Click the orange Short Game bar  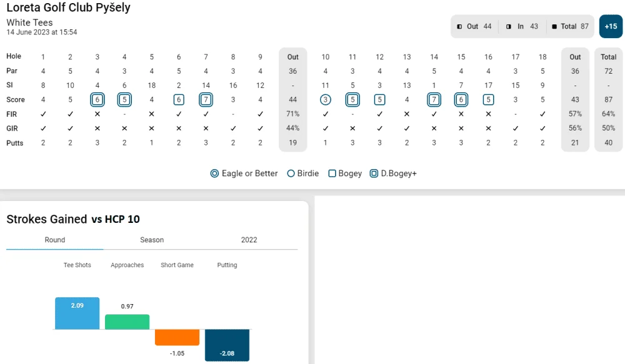[x=177, y=337]
